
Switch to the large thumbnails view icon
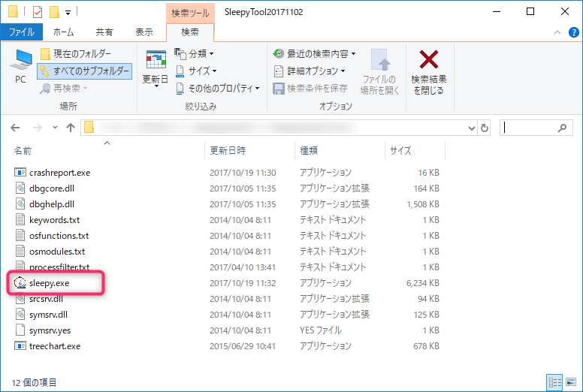click(570, 382)
